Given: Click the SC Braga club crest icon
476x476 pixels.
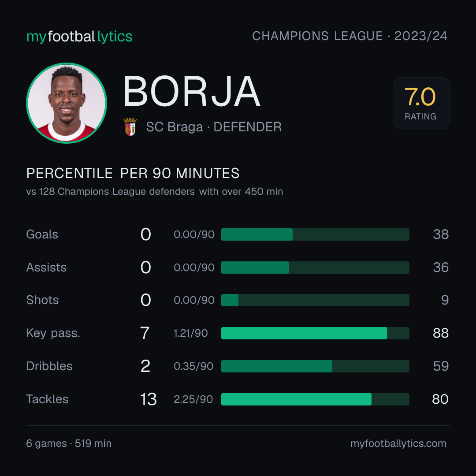Looking at the screenshot, I should tap(130, 126).
